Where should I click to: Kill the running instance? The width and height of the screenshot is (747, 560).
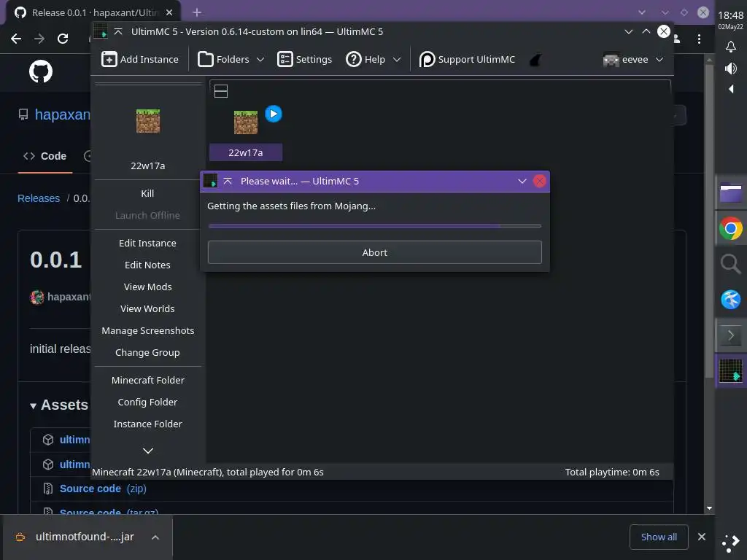[147, 193]
